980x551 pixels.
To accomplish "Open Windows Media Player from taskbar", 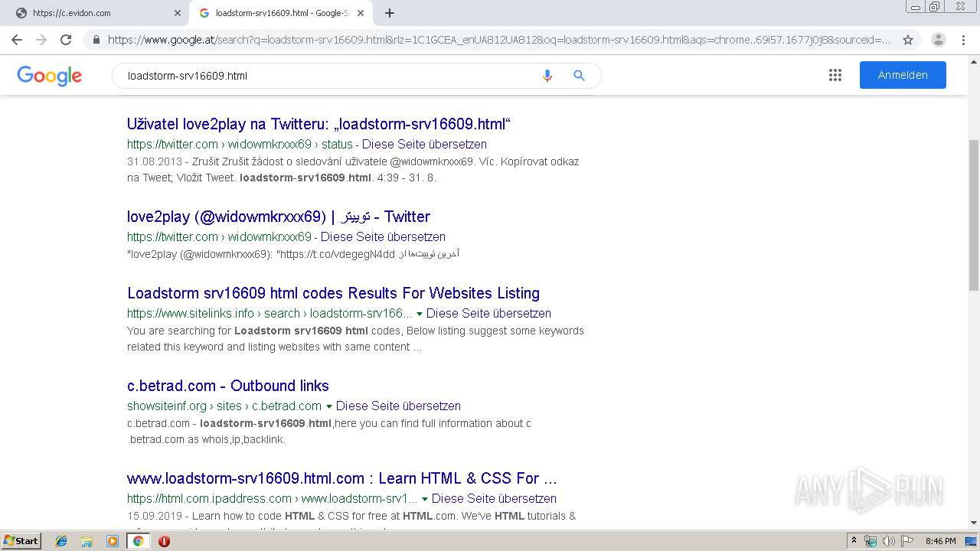I will [x=113, y=541].
